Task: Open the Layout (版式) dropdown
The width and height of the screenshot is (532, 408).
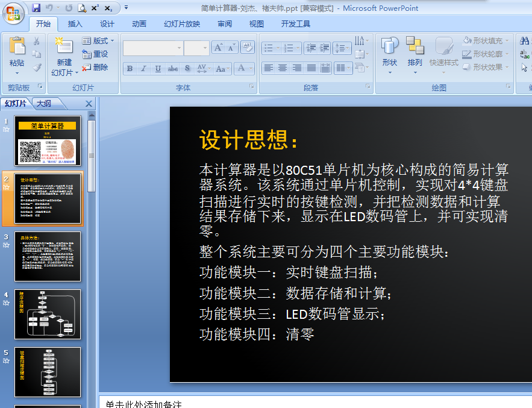Action: click(x=98, y=41)
